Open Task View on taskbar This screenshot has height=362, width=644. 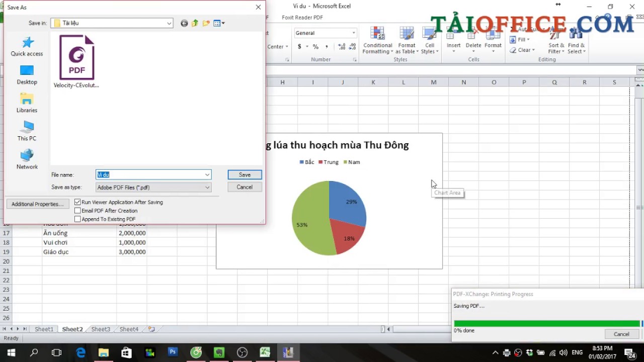pyautogui.click(x=57, y=352)
